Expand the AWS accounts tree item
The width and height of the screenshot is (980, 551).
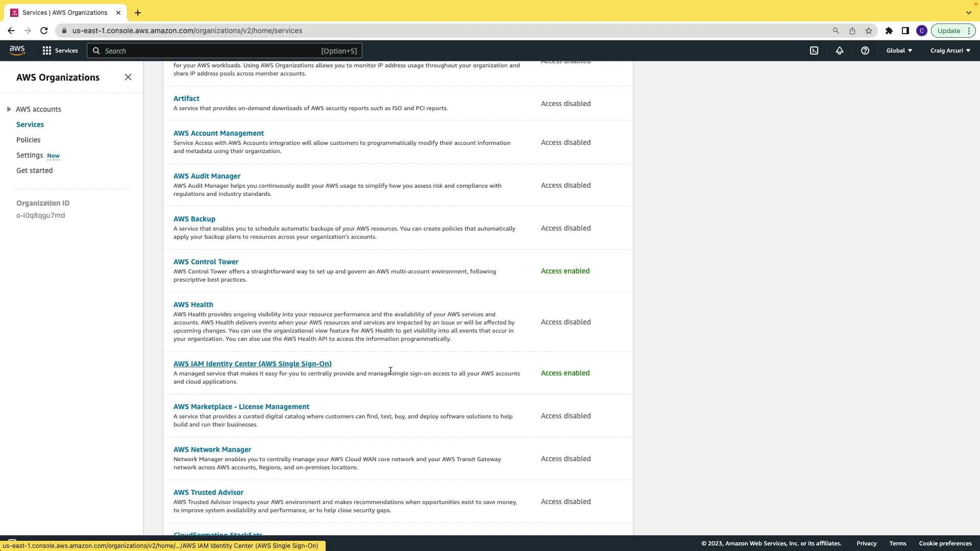coord(9,109)
